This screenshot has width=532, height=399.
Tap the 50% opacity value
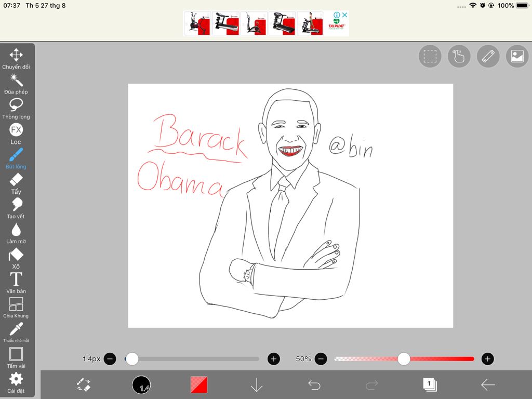[x=303, y=358]
